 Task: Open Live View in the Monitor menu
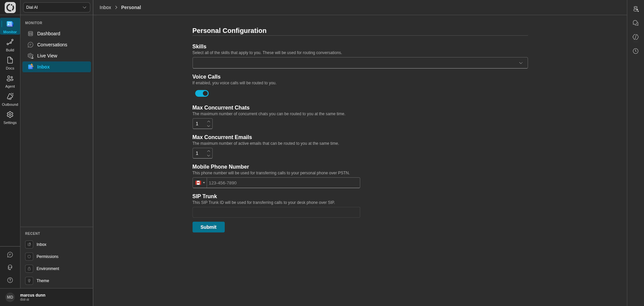57,56
